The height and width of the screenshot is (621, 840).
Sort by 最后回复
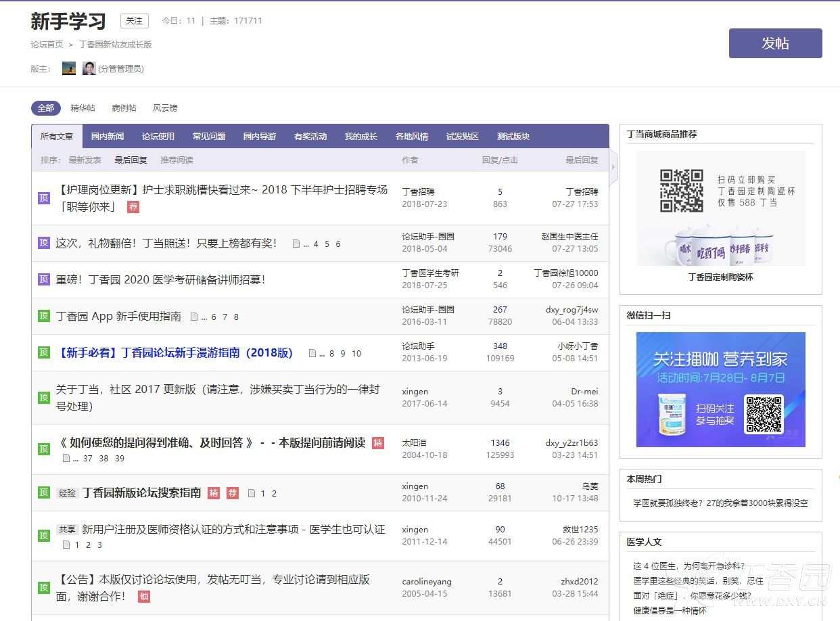tap(131, 160)
